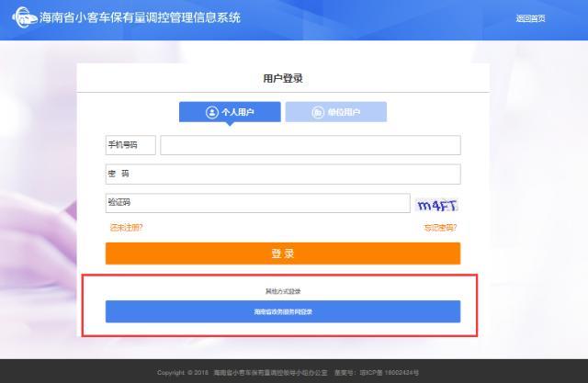Switch to the 单位用户 tab
The height and width of the screenshot is (383, 588).
336,112
